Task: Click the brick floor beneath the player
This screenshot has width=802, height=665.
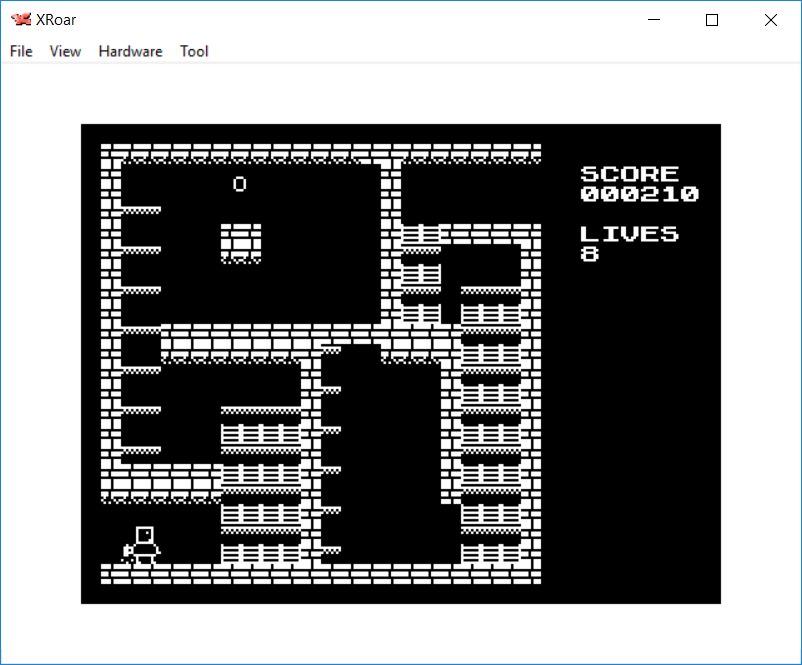Action: 143,573
